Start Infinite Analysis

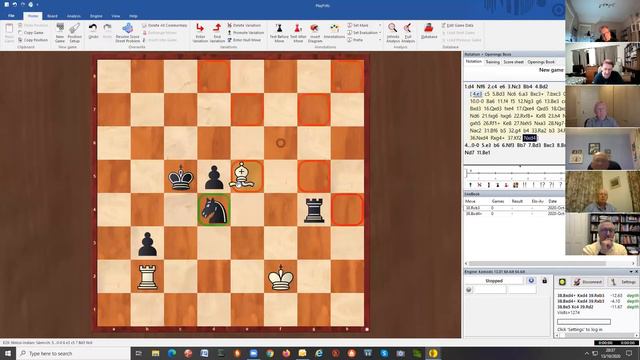393,33
